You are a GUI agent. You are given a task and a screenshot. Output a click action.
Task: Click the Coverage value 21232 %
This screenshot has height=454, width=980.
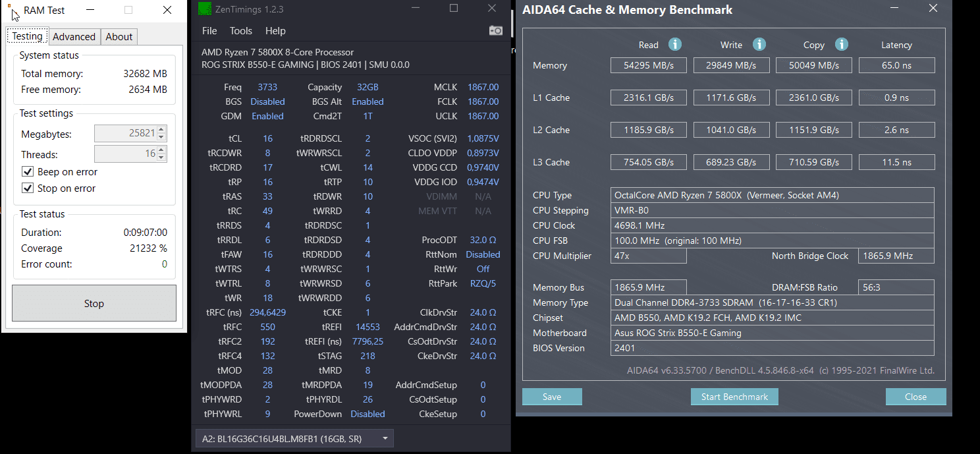pos(148,248)
